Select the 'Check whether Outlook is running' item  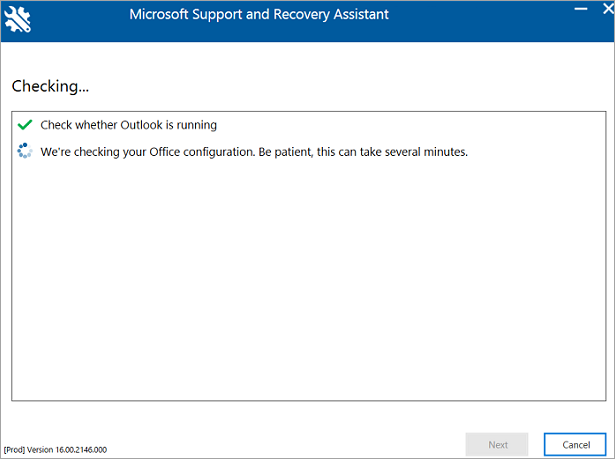point(128,125)
